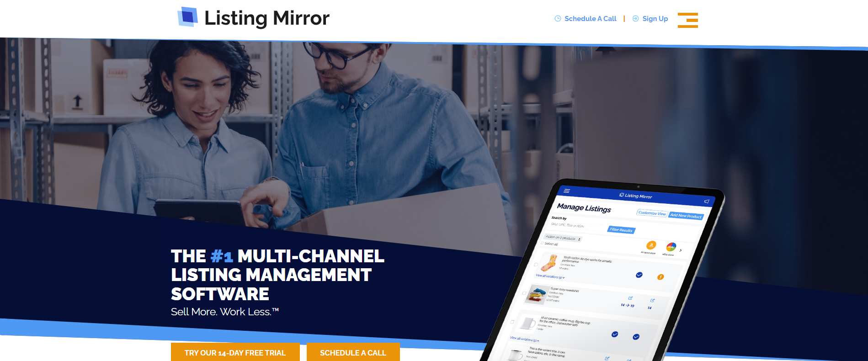Expand View all variations under the socks listing
The height and width of the screenshot is (361, 868).
click(550, 276)
